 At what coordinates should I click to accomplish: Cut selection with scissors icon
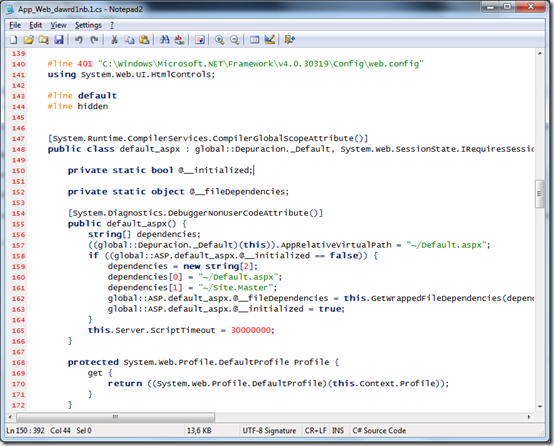click(114, 40)
